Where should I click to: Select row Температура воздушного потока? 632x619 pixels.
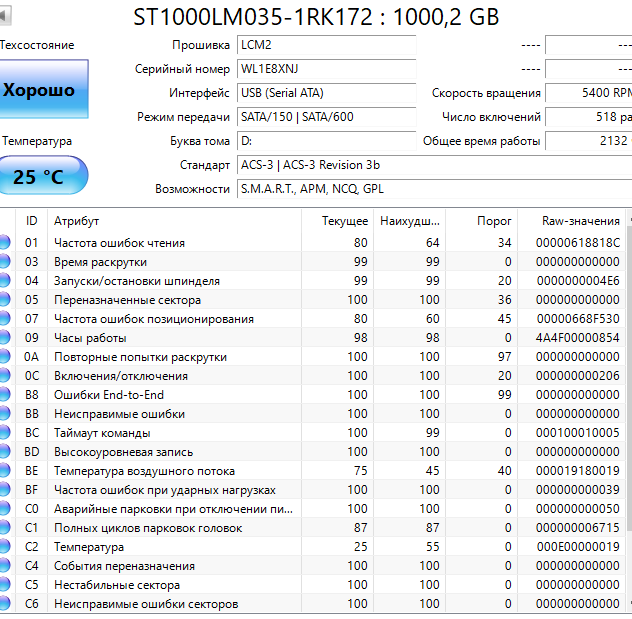point(313,470)
